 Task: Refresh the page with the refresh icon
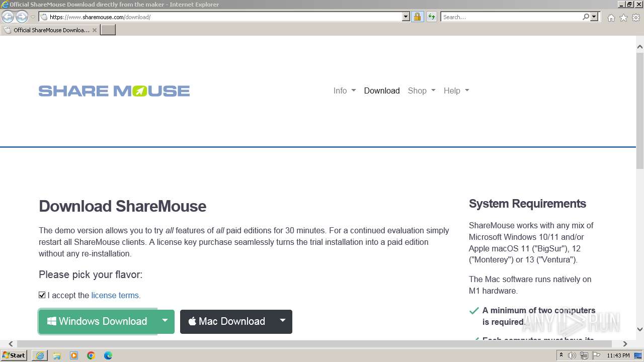pyautogui.click(x=431, y=17)
